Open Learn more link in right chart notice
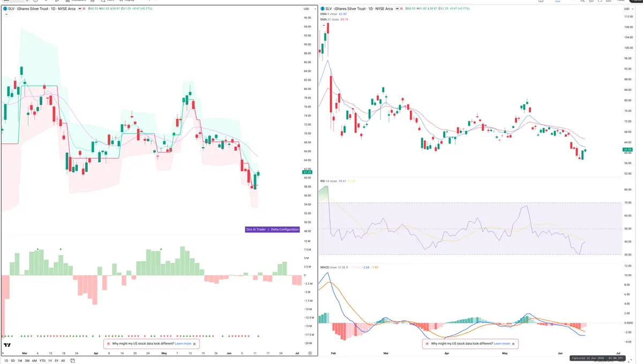 [x=502, y=344]
